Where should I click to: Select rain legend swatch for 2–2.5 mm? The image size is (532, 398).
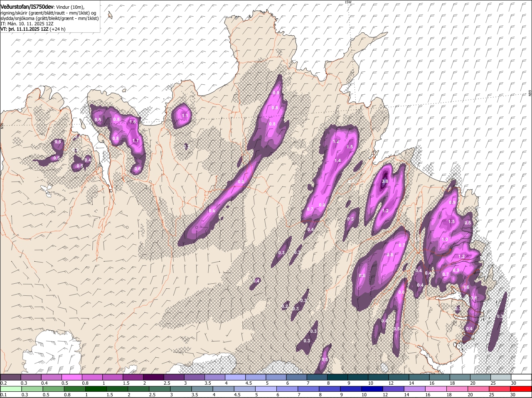click(138, 389)
